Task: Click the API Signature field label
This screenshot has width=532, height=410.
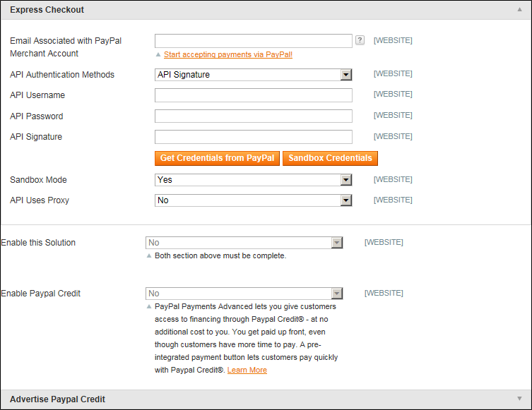Action: click(36, 137)
